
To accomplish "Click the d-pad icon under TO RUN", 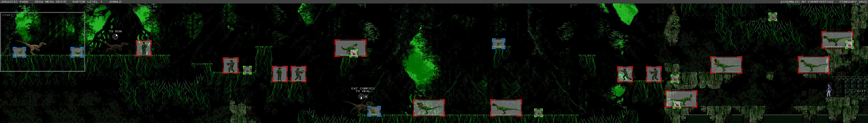I will click(116, 36).
